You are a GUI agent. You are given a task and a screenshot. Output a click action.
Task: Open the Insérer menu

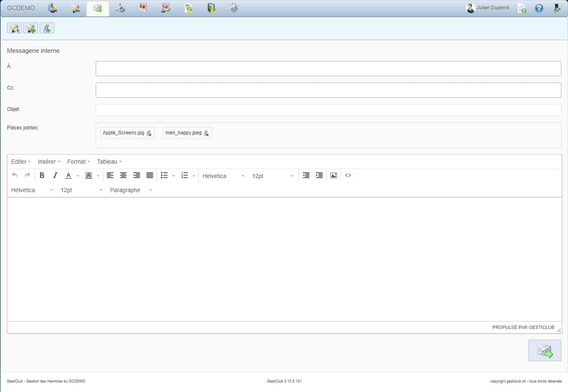[x=49, y=162]
